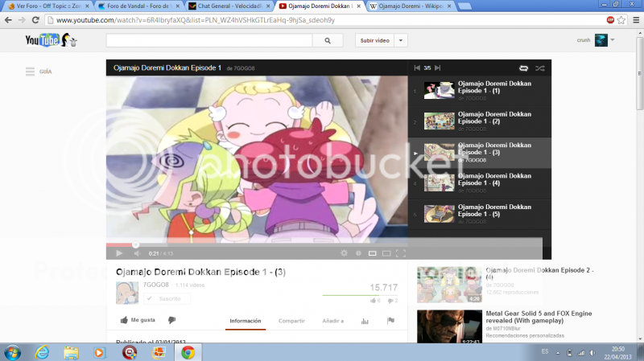Click the Chrome taskbar icon

[188, 352]
